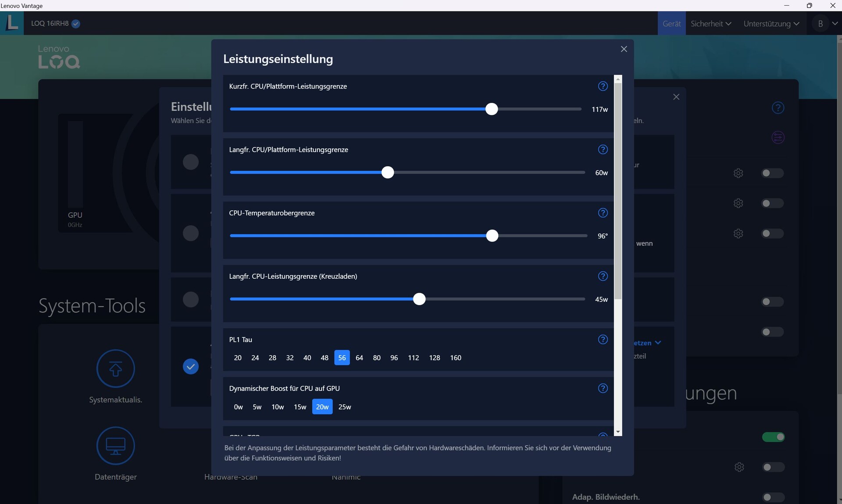Toggle the green enabled switch off

click(773, 437)
